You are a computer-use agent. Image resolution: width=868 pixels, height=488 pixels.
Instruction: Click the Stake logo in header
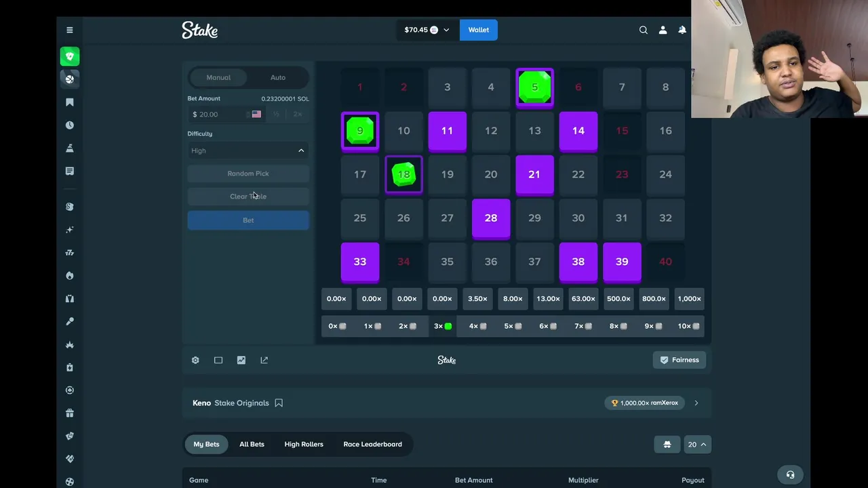pos(199,30)
